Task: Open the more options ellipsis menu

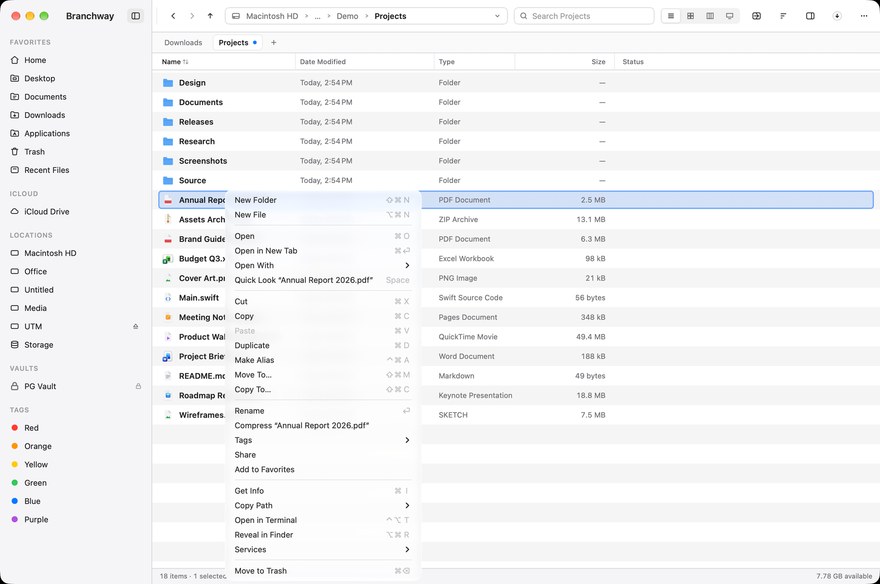Action: tap(864, 16)
